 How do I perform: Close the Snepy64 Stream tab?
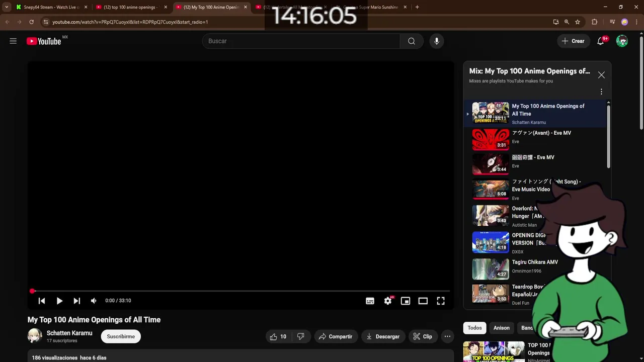coord(86,7)
